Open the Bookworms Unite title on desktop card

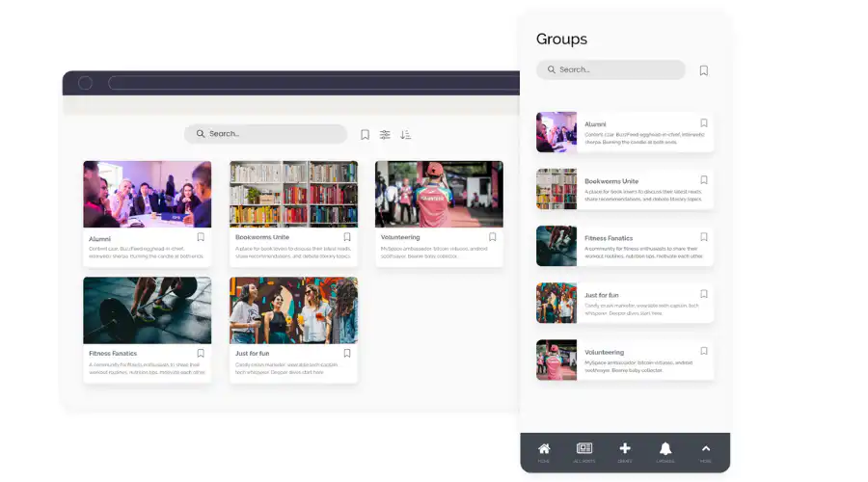pyautogui.click(x=262, y=237)
